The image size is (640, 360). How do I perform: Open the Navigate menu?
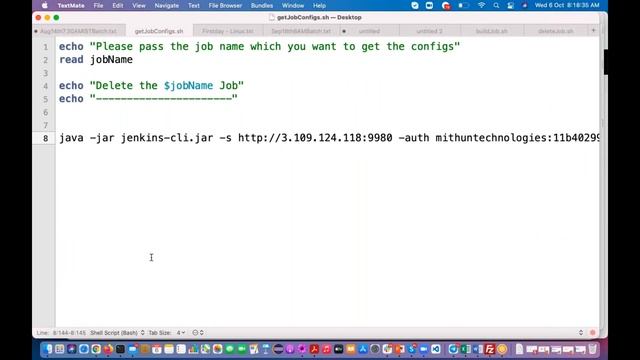pyautogui.click(x=167, y=6)
